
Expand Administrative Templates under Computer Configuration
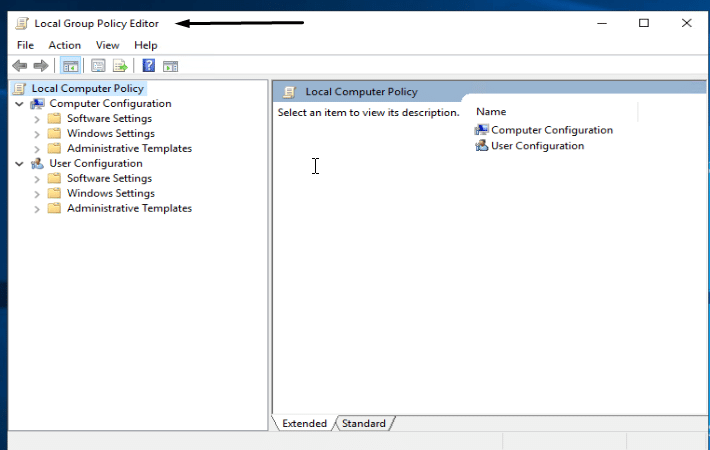(37, 149)
